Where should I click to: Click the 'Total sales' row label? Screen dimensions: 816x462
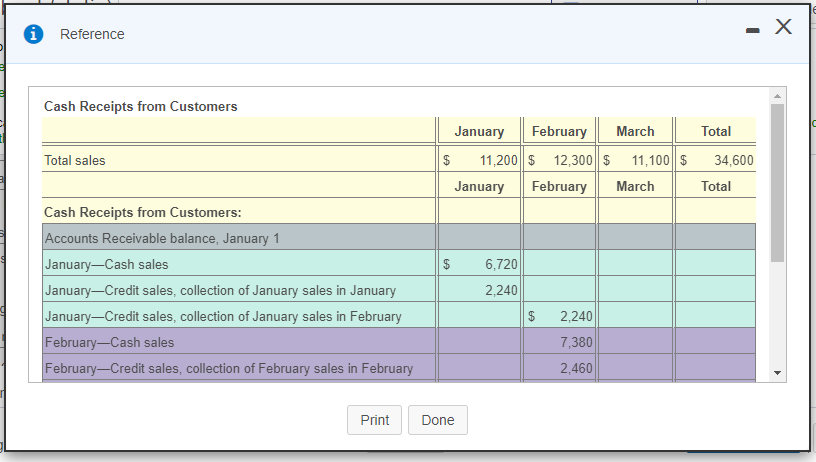coord(74,160)
